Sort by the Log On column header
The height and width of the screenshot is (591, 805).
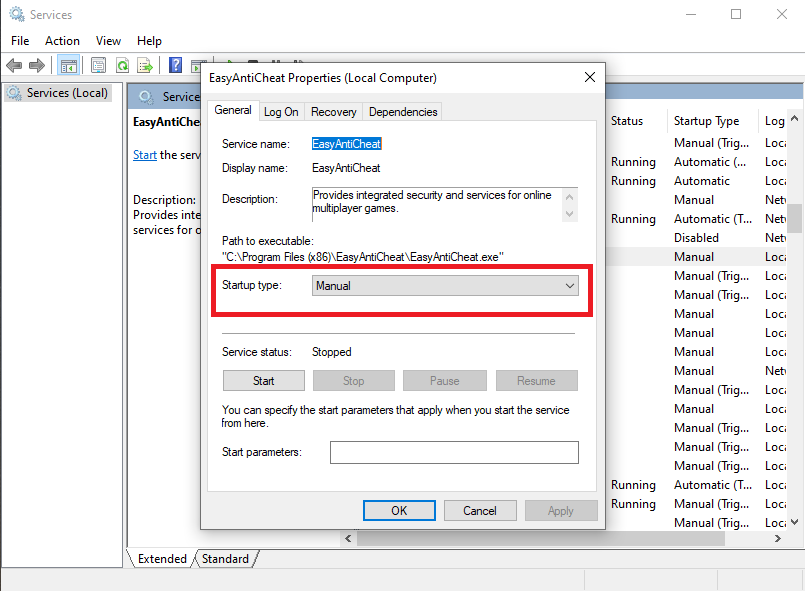pos(773,121)
